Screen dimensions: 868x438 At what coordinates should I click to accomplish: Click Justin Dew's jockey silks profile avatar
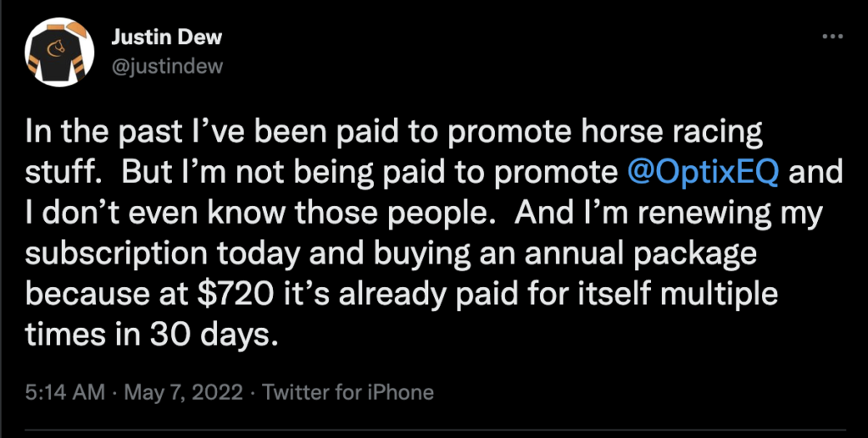(x=58, y=51)
